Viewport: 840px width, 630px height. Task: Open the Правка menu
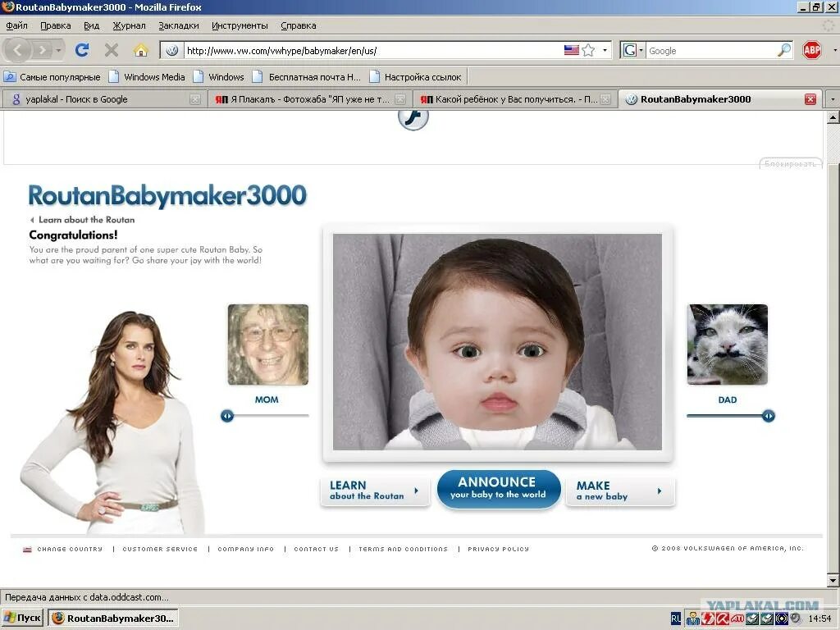pyautogui.click(x=55, y=25)
